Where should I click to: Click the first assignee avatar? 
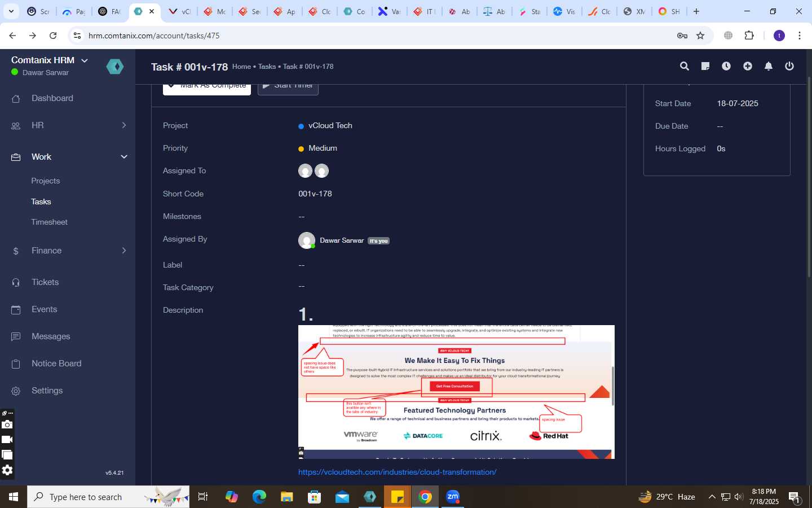(x=305, y=170)
